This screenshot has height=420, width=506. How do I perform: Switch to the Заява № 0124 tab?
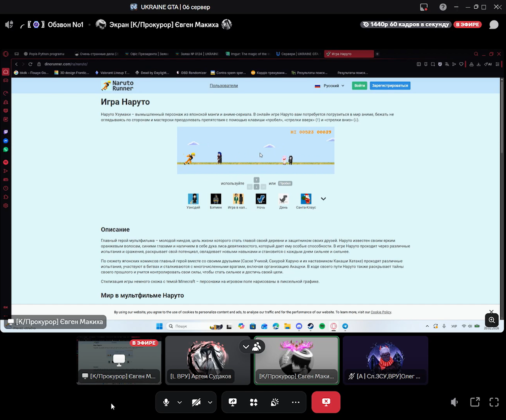coord(197,54)
